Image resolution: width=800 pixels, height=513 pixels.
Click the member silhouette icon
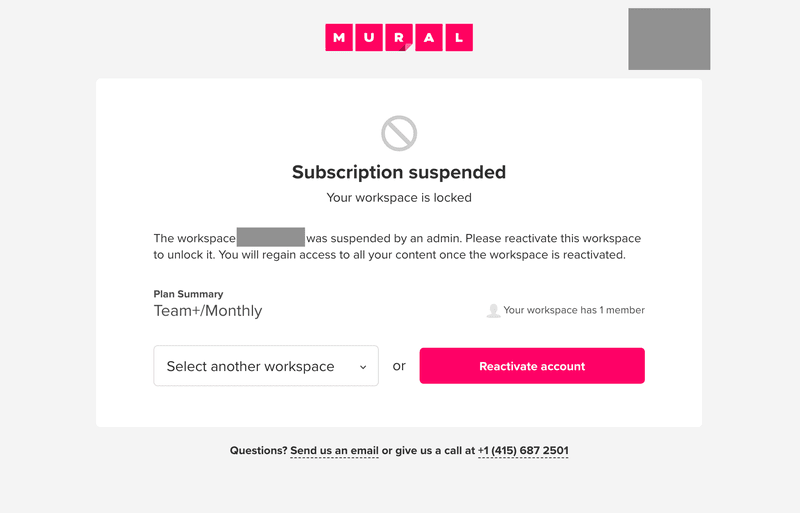pyautogui.click(x=493, y=311)
